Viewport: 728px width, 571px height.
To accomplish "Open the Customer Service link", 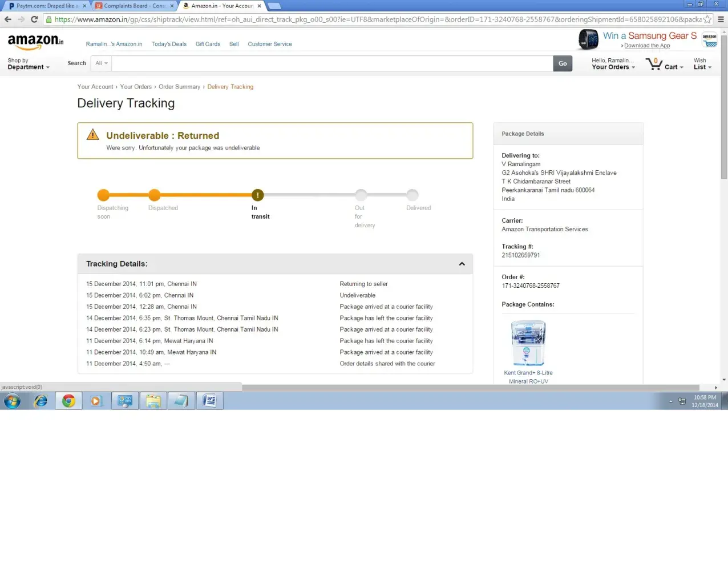I will 270,44.
